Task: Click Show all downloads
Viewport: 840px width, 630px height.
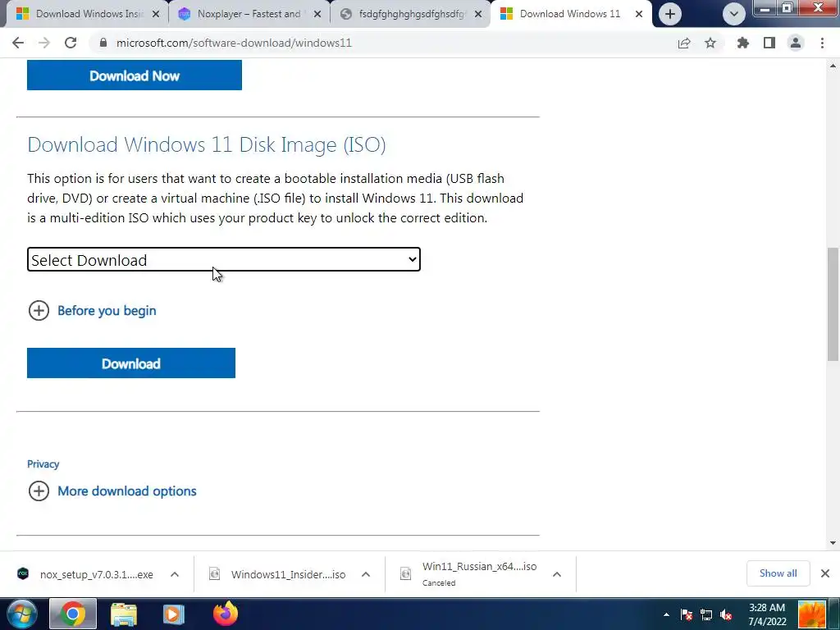Action: tap(778, 573)
